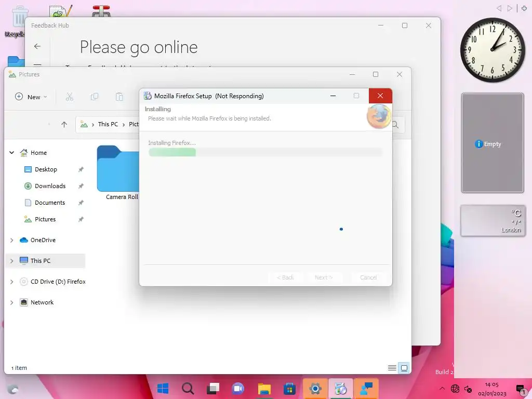Maximize the Feedback Hub window
532x399 pixels.
click(x=404, y=25)
